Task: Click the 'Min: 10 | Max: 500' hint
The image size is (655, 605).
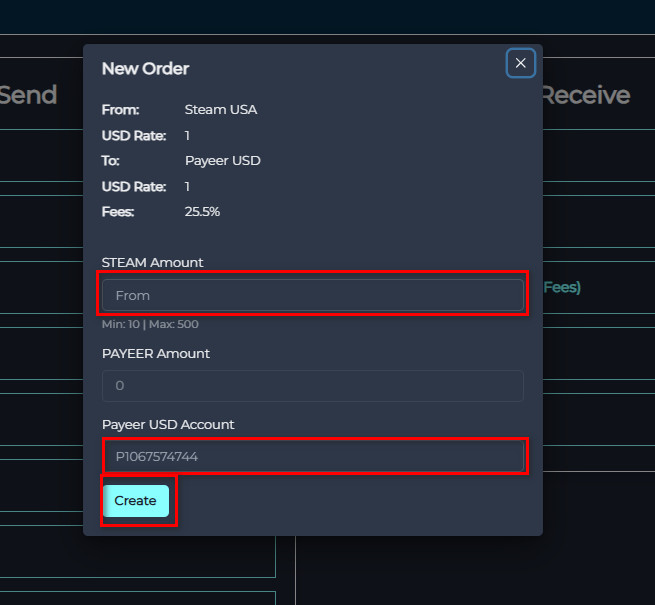Action: point(150,324)
